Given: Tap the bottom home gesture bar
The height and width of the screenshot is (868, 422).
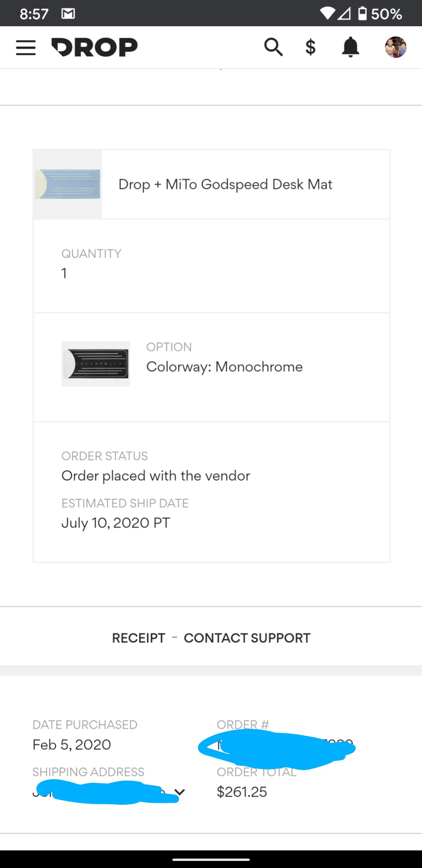Looking at the screenshot, I should pyautogui.click(x=211, y=860).
